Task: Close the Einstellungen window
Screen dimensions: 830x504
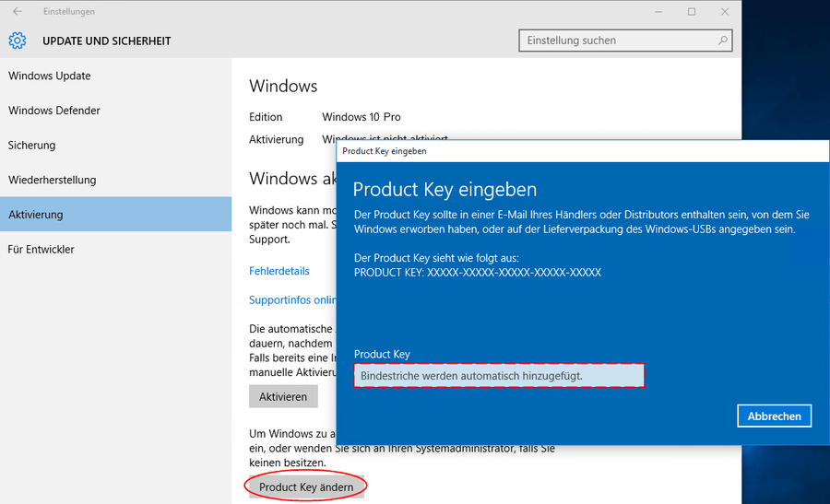Action: tap(725, 12)
